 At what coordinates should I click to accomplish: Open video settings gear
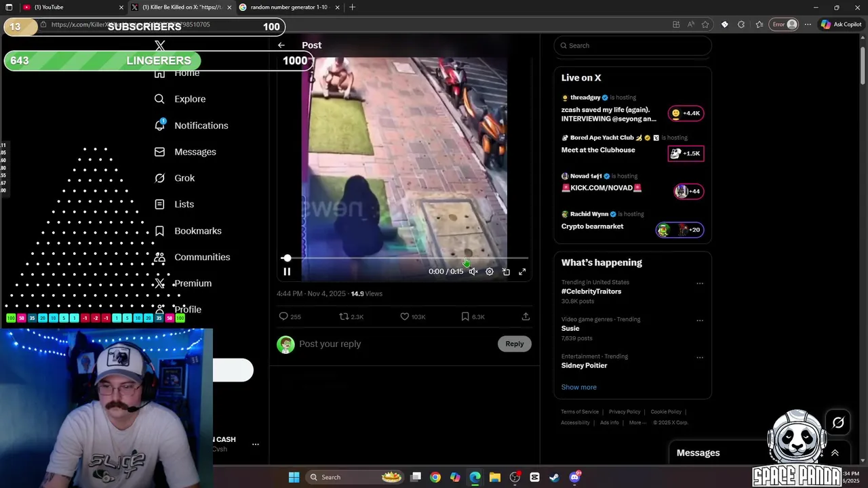[x=490, y=272]
